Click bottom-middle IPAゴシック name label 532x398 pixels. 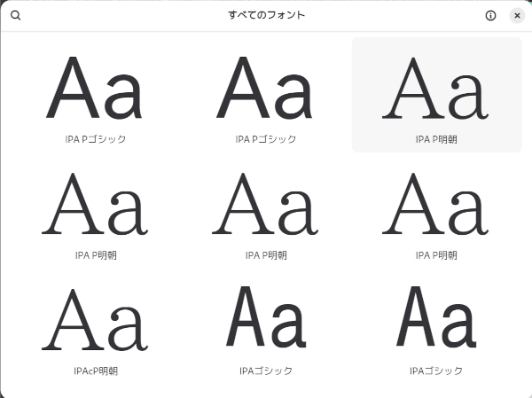coord(266,371)
